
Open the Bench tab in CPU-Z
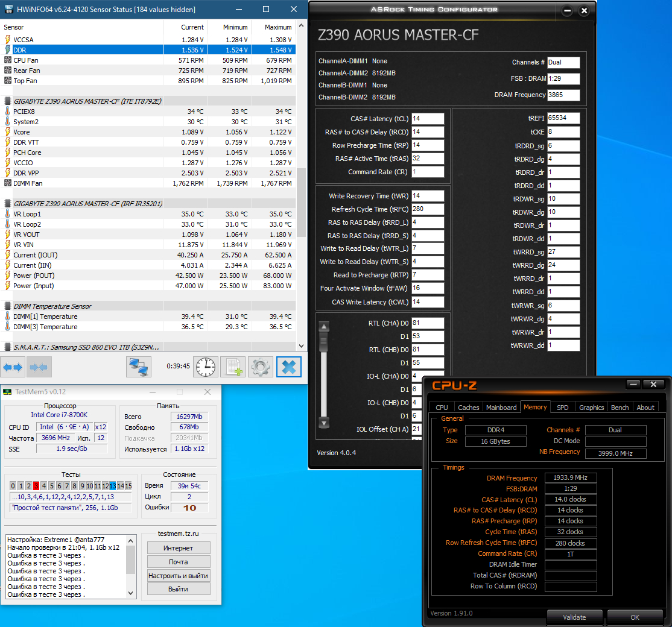click(x=620, y=408)
